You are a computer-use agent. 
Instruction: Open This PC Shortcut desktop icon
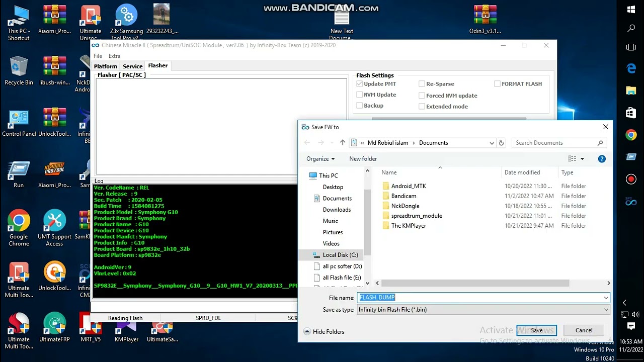click(x=19, y=23)
